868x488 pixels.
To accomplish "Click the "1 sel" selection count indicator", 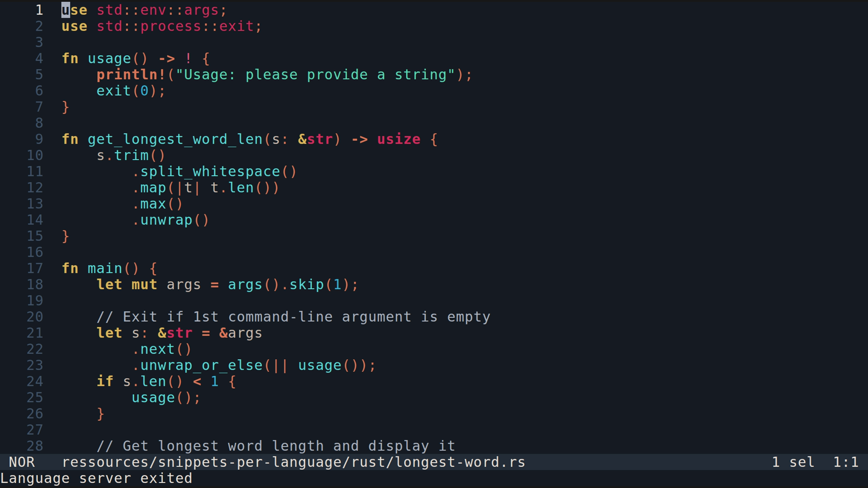I will [x=793, y=462].
